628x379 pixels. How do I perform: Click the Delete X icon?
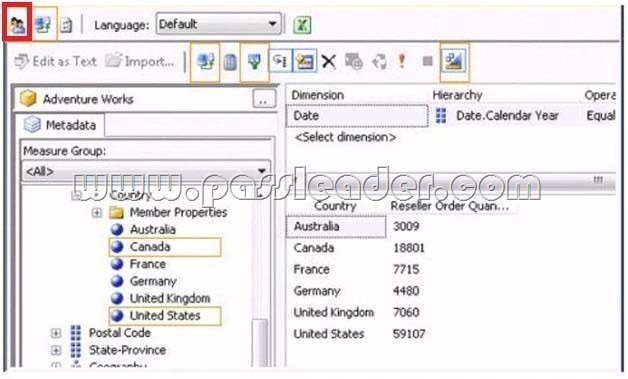(329, 62)
